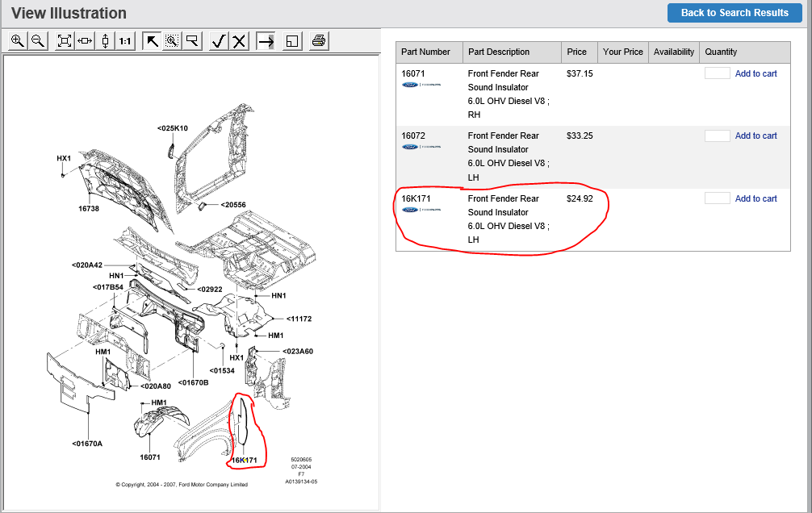Click the 16738 callout in the diagram

click(89, 209)
